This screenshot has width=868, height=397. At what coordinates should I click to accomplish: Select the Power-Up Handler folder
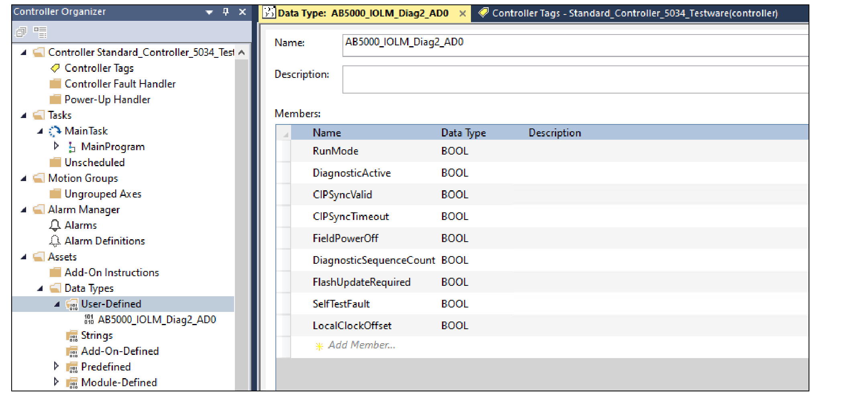[100, 100]
